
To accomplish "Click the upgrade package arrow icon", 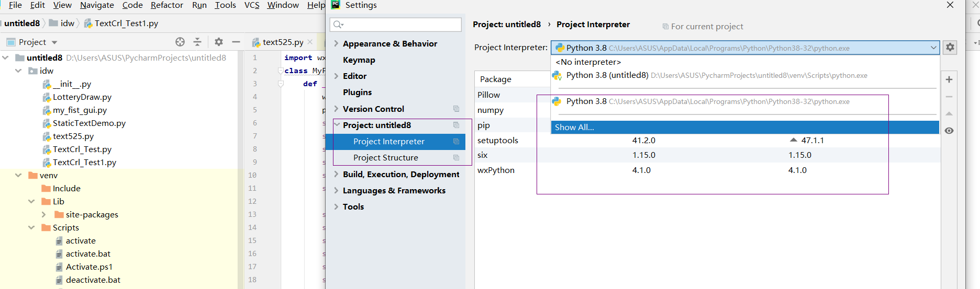I will pos(949,113).
